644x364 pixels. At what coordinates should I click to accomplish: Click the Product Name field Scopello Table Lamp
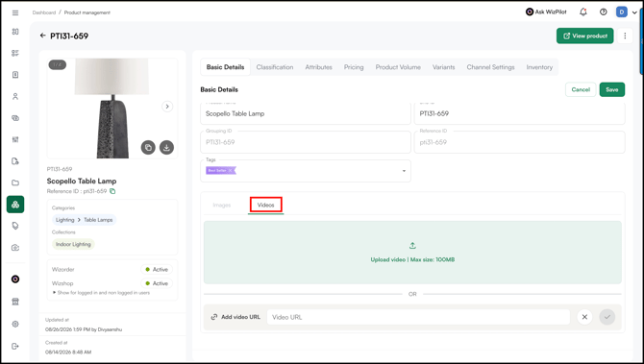305,113
